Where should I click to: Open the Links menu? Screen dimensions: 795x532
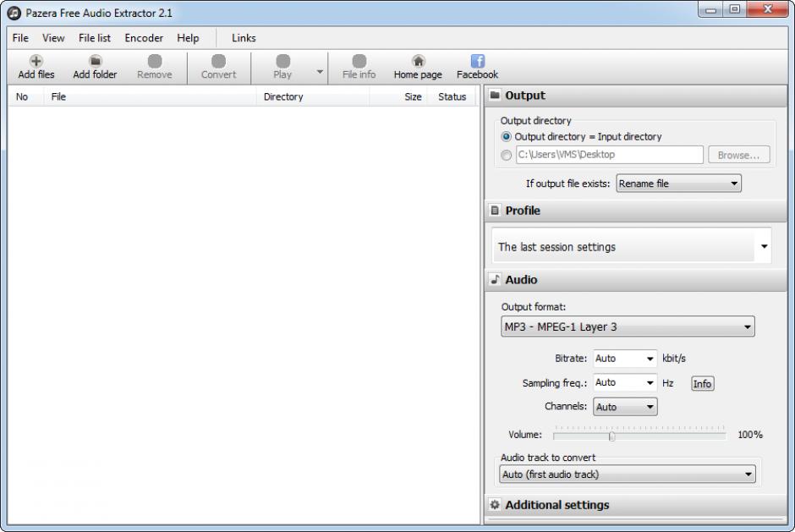pyautogui.click(x=244, y=38)
